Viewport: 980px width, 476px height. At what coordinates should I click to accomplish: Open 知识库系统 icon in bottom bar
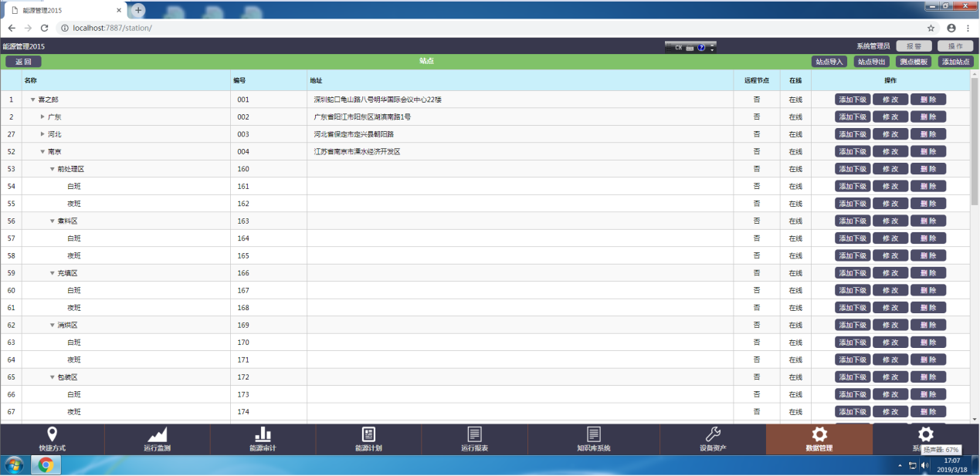593,434
